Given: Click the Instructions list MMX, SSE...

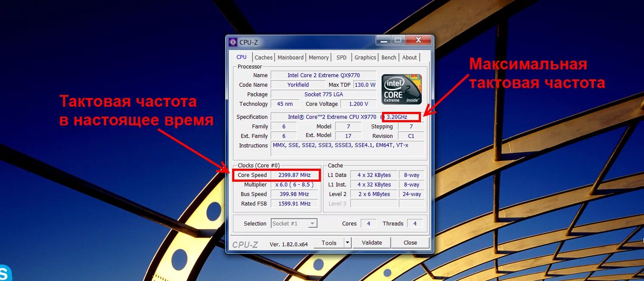Looking at the screenshot, I should coord(348,149).
